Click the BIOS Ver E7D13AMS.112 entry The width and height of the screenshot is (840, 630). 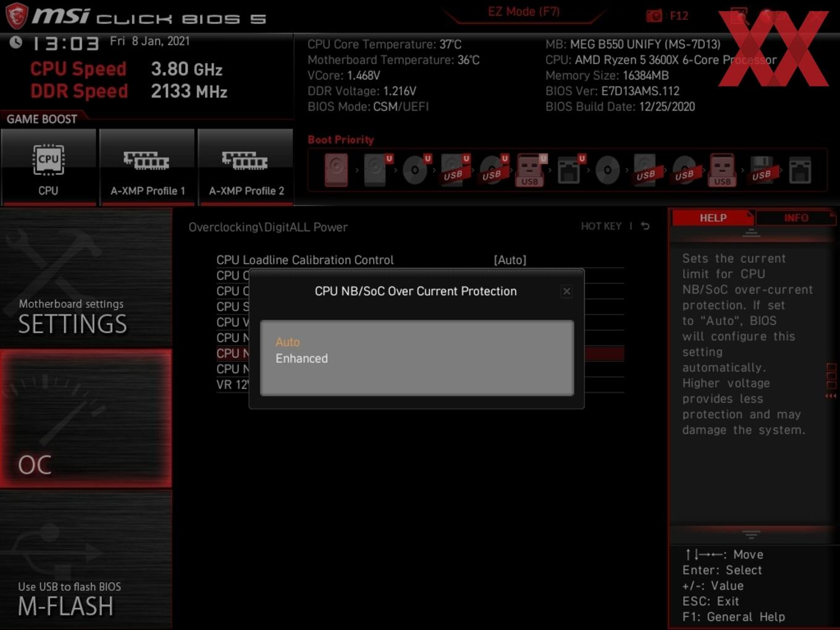pyautogui.click(x=613, y=91)
